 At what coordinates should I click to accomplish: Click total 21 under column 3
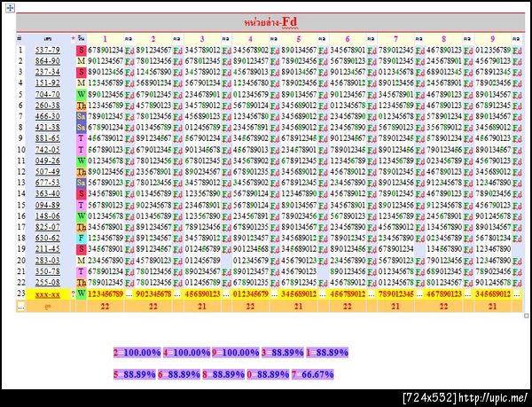point(202,306)
